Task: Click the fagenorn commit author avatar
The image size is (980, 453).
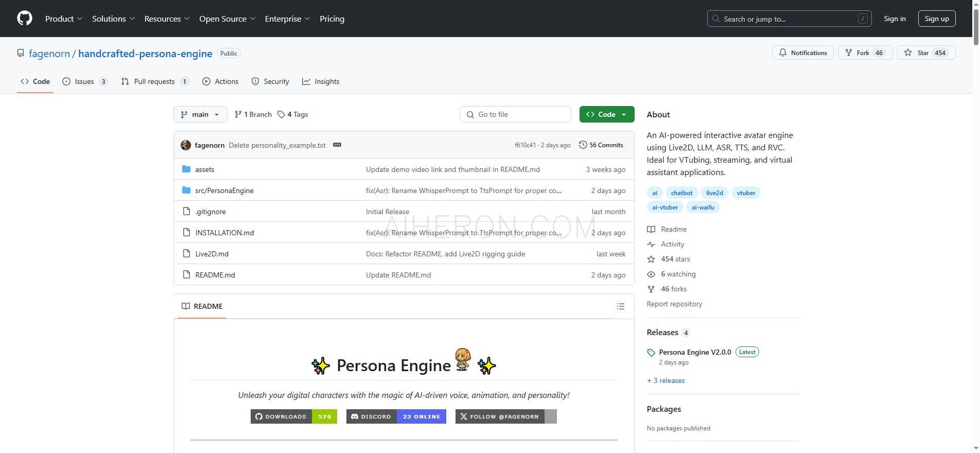Action: [x=186, y=145]
